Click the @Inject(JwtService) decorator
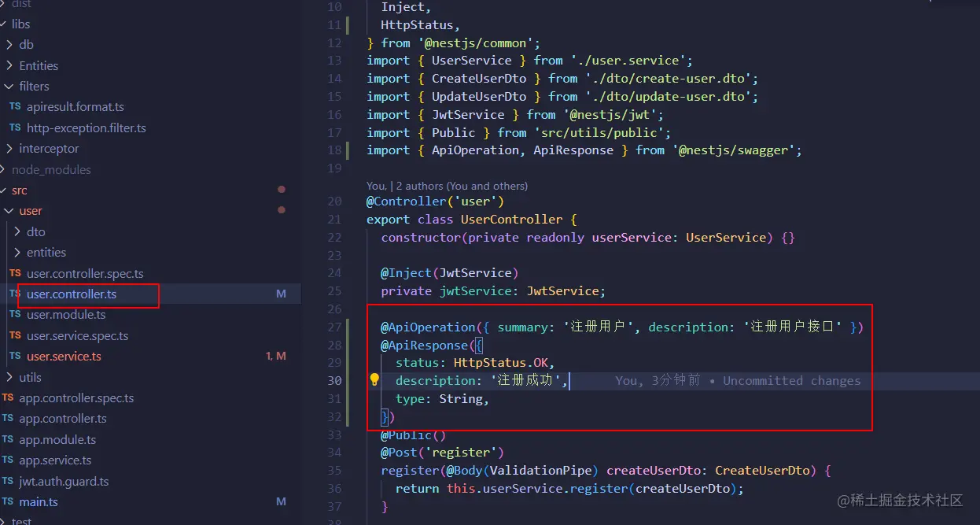 pos(449,273)
